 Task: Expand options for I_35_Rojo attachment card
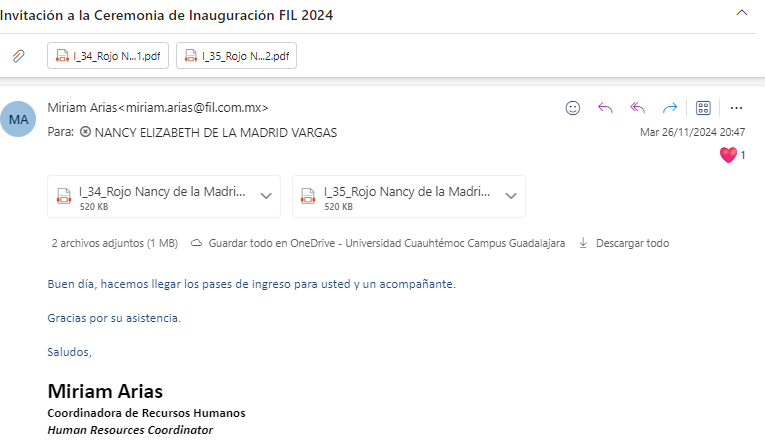(511, 196)
